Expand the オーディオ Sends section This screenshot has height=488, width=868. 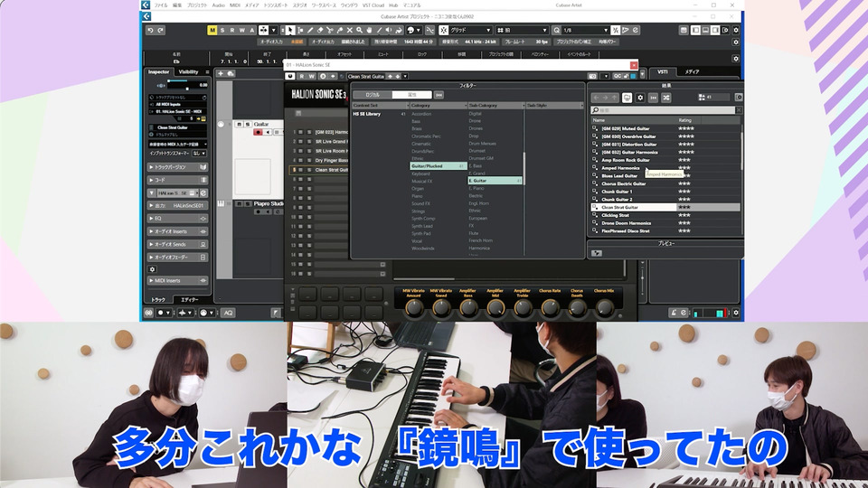pos(177,244)
